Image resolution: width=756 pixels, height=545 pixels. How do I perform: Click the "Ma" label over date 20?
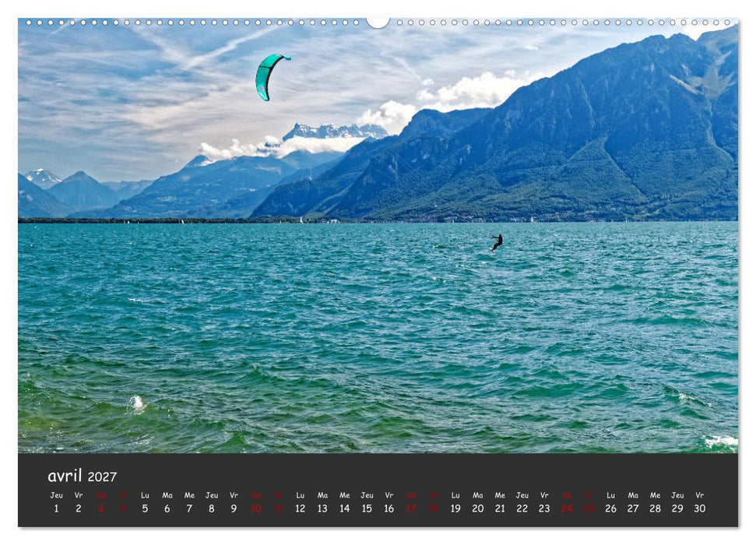point(478,495)
